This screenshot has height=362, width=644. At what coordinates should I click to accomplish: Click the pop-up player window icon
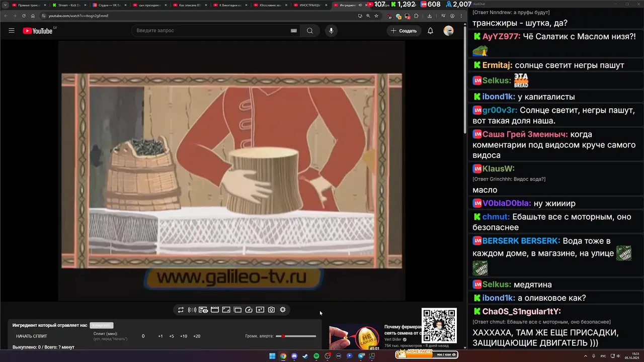pos(237,310)
